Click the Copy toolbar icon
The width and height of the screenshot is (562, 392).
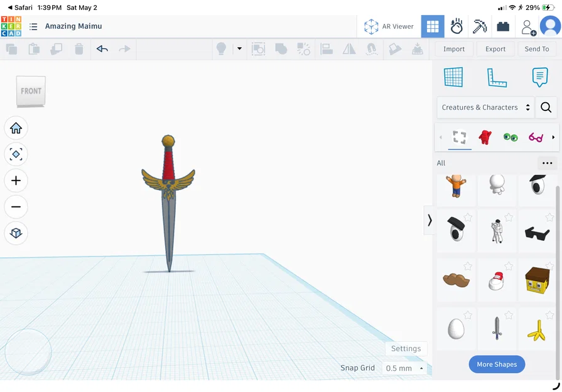[x=11, y=49]
